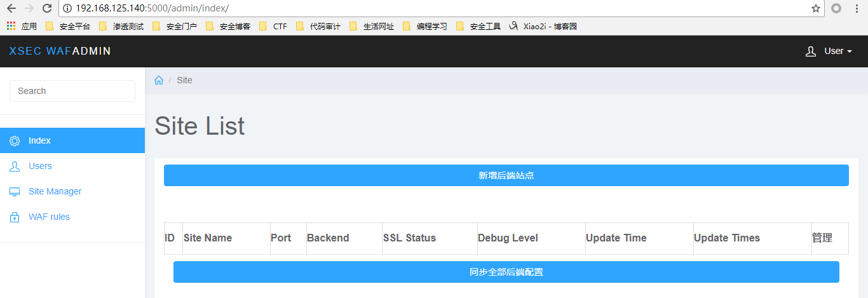Image resolution: width=868 pixels, height=298 pixels.
Task: Click the WAF rules lock icon
Action: (x=15, y=217)
